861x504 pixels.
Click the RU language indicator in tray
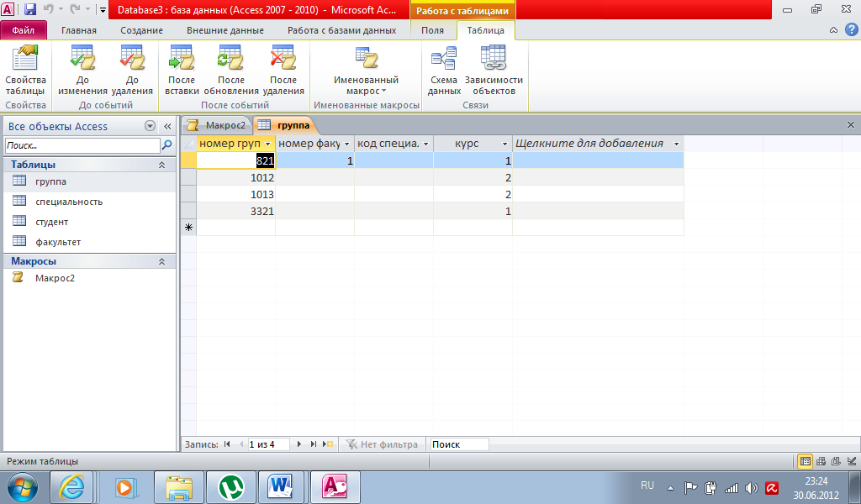point(647,486)
